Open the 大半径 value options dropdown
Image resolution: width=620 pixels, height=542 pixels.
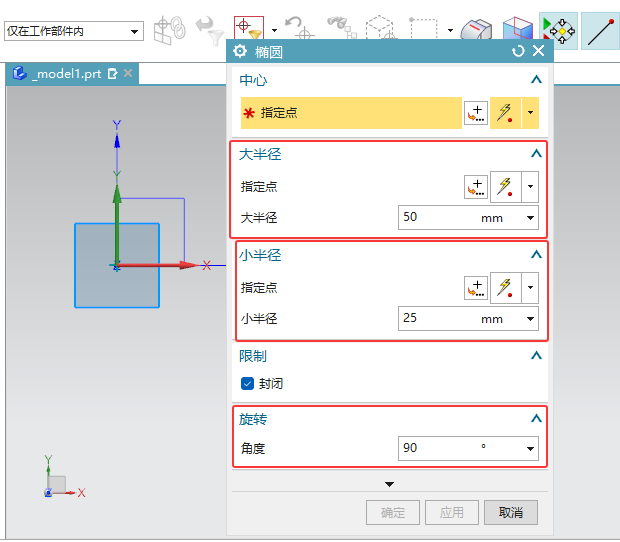pyautogui.click(x=530, y=218)
